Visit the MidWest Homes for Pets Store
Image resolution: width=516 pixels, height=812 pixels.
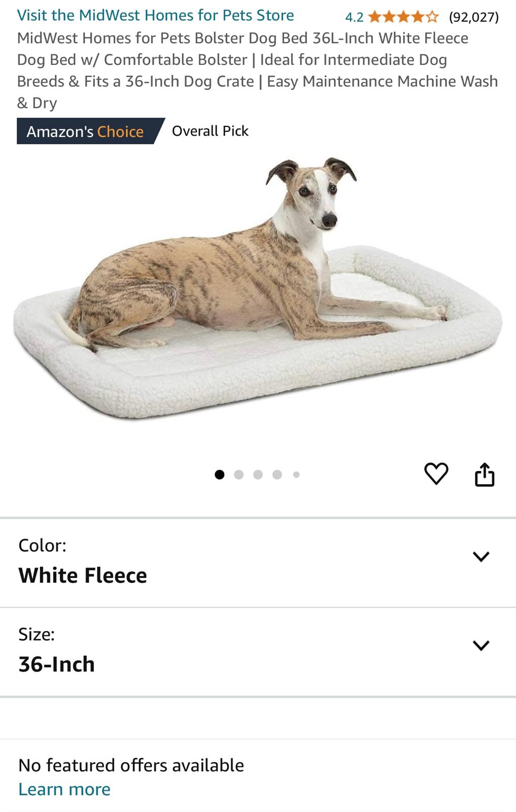(155, 15)
